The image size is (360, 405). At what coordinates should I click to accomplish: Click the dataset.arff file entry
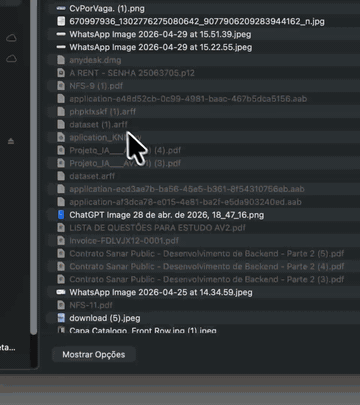pyautogui.click(x=92, y=176)
